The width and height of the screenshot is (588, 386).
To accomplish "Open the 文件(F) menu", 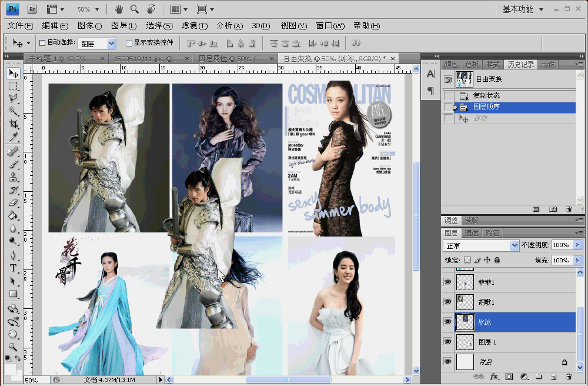I will [x=20, y=26].
